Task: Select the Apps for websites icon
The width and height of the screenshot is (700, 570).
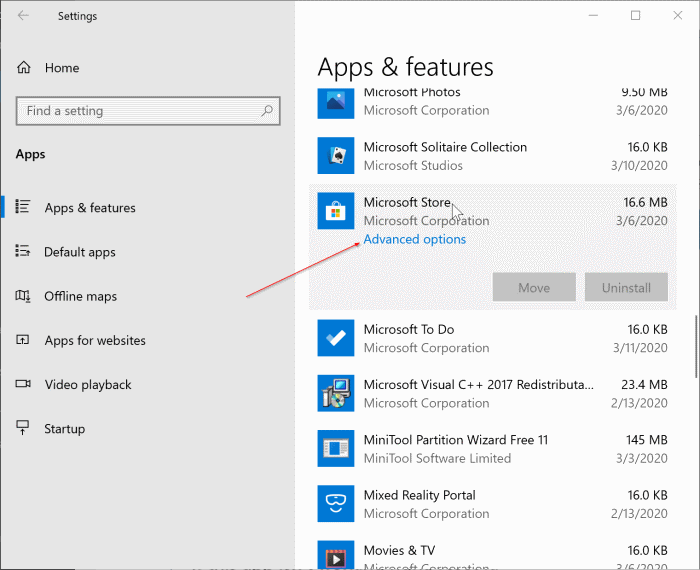Action: tap(23, 340)
